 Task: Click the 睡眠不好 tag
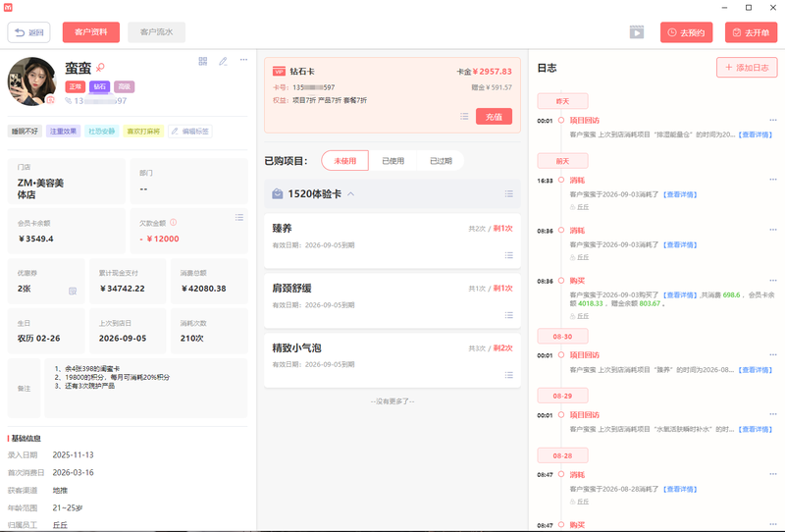click(x=26, y=132)
